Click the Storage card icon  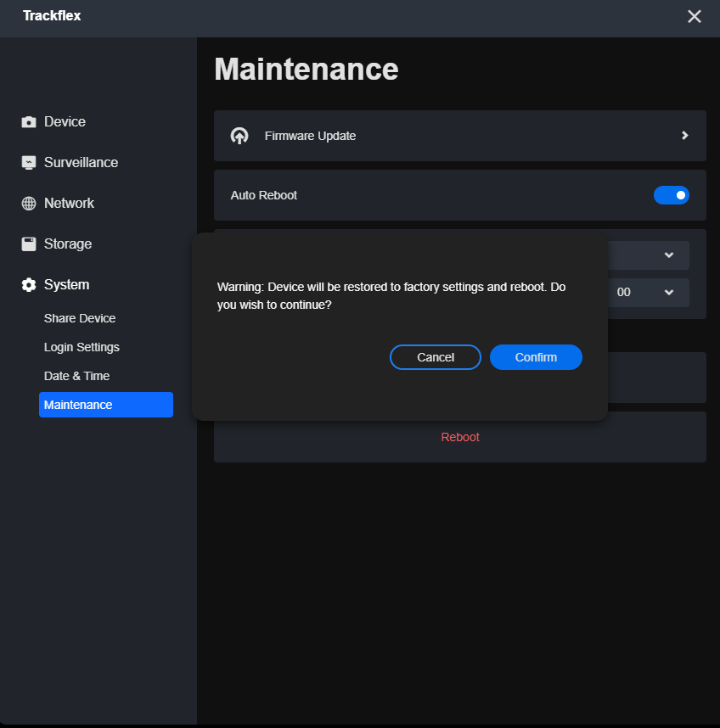click(x=29, y=244)
